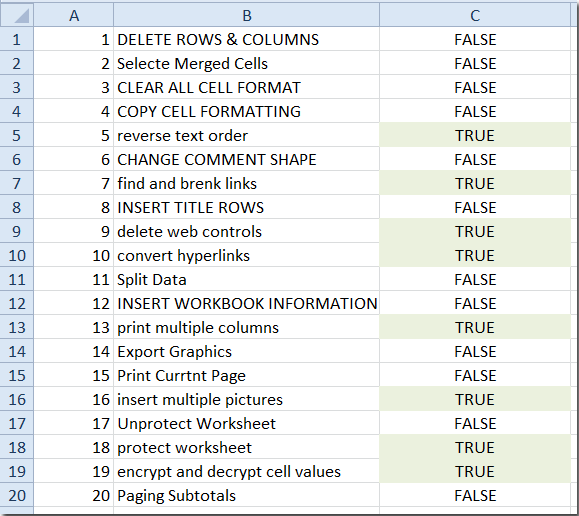Click the reverse text order cell
This screenshot has width=579, height=516.
click(x=246, y=135)
